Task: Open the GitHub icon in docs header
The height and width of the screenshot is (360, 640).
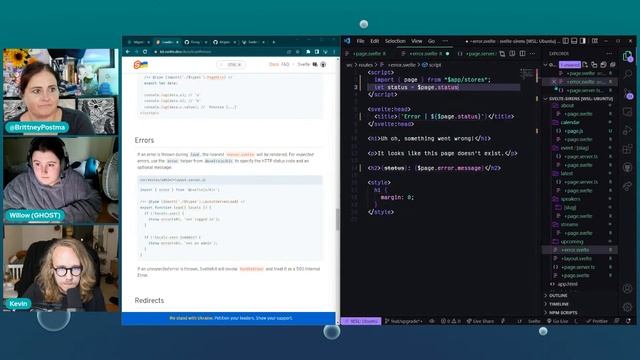Action: pyautogui.click(x=323, y=64)
